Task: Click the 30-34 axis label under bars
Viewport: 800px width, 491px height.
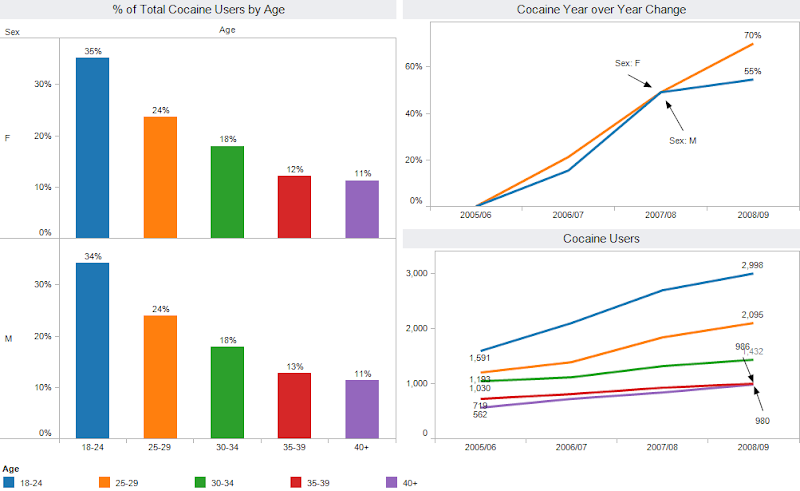Action: coord(227,447)
